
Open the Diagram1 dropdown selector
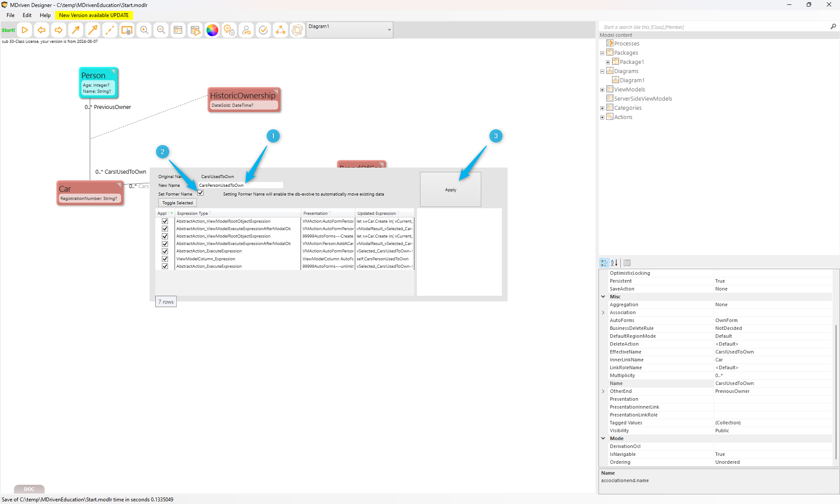[389, 30]
